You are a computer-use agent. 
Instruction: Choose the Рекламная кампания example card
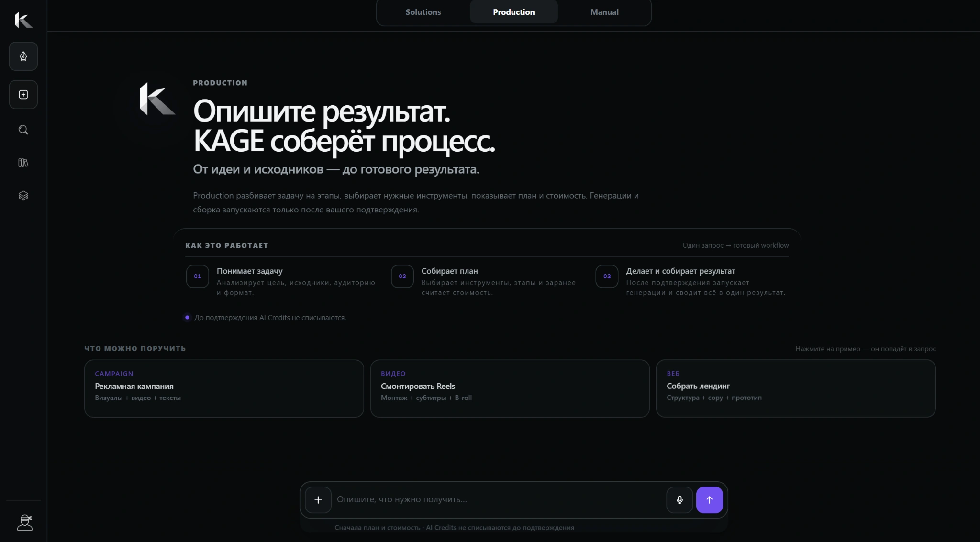[224, 388]
